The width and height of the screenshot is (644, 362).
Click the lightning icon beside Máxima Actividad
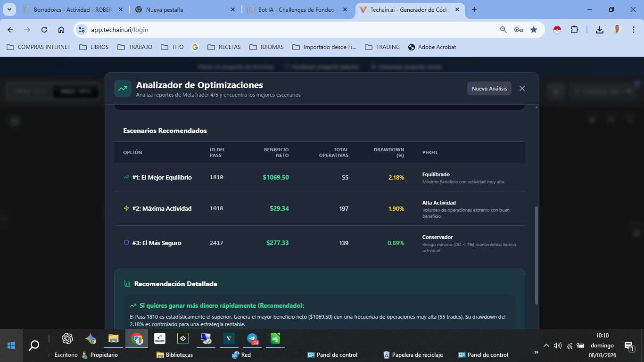[126, 208]
